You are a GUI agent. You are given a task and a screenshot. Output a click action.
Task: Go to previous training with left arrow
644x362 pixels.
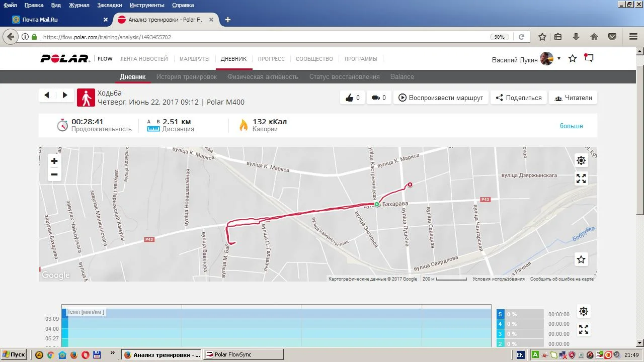tap(47, 95)
